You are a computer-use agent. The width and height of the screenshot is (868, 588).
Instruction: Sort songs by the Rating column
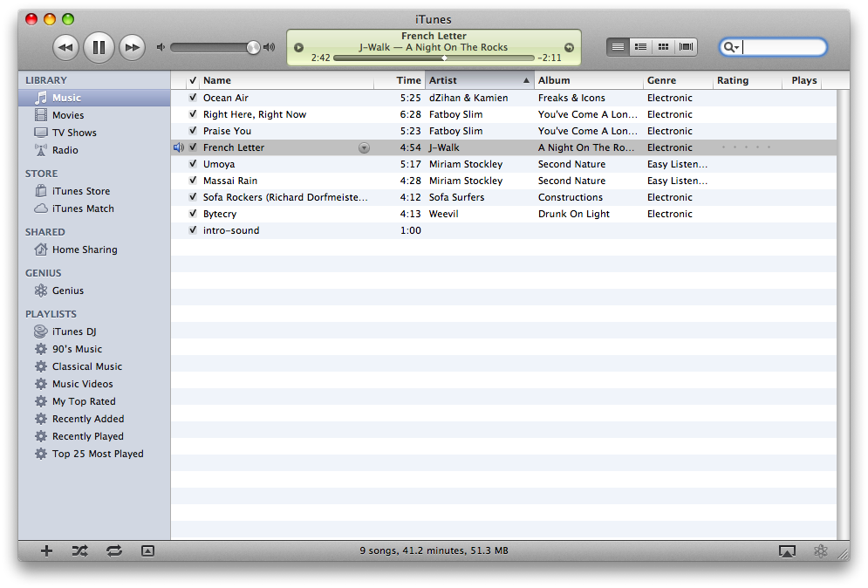tap(748, 80)
